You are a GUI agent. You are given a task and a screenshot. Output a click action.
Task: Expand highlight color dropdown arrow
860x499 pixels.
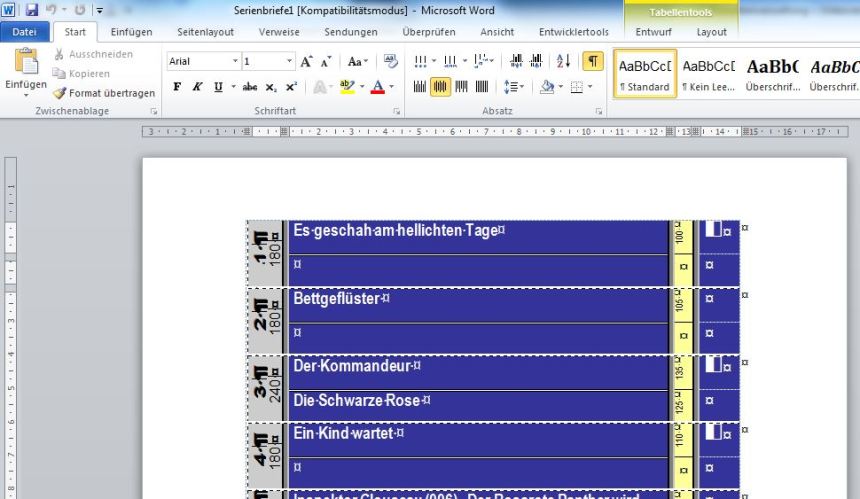362,87
